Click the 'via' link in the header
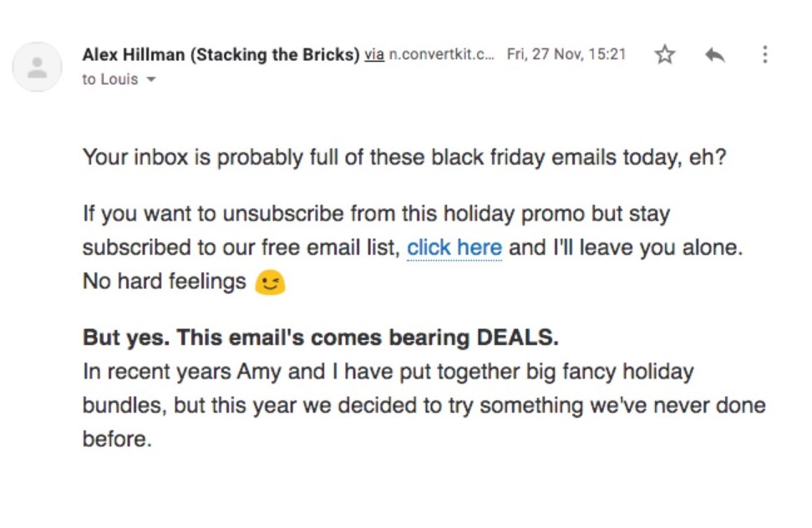 point(374,55)
